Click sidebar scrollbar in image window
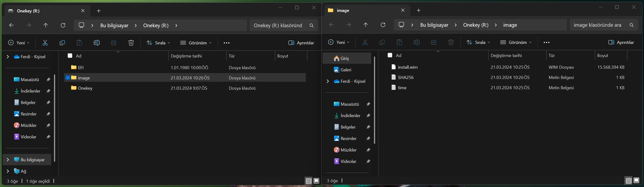The image size is (644, 187). point(374,100)
